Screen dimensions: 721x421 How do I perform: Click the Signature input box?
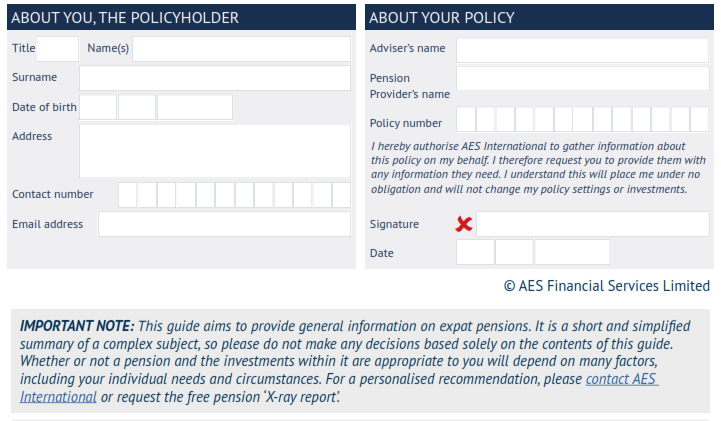click(592, 224)
